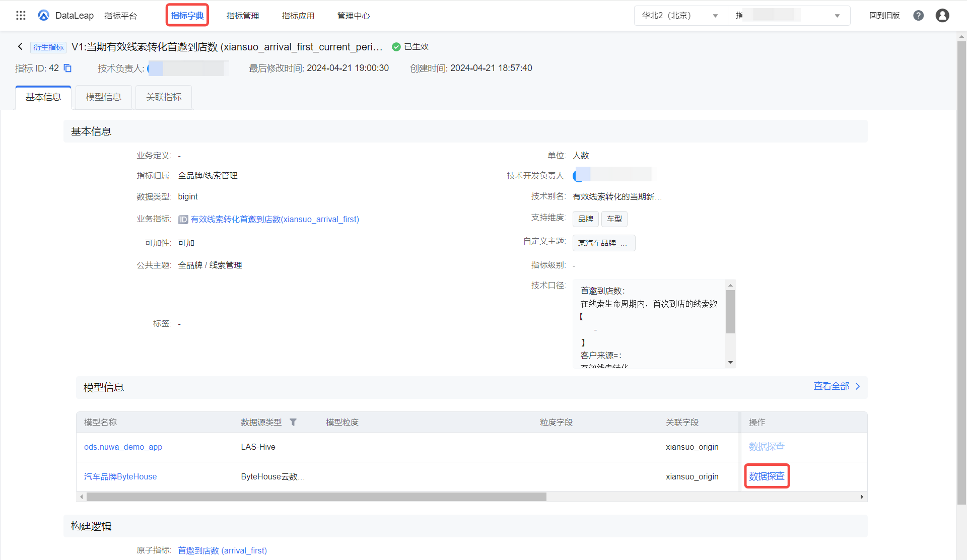Screen dimensions: 967x560
Task: Click 回到旧版 to return to old version
Action: 884,16
